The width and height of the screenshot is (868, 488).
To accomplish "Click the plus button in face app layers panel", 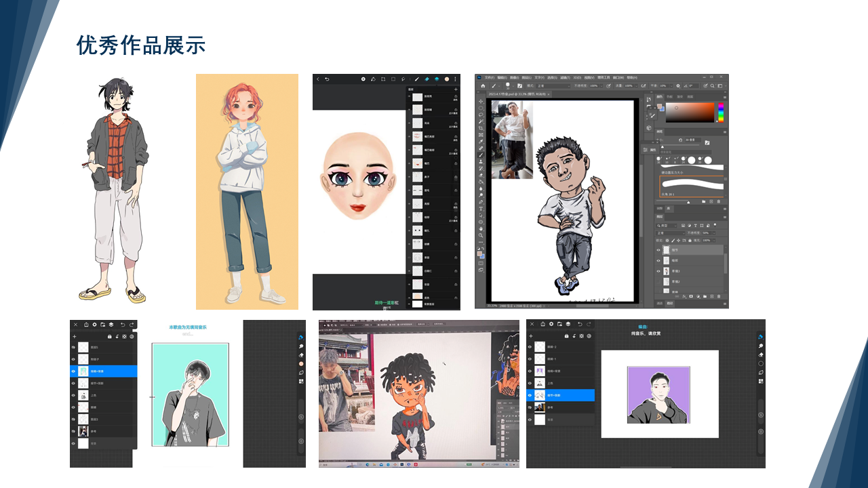I will coord(455,89).
